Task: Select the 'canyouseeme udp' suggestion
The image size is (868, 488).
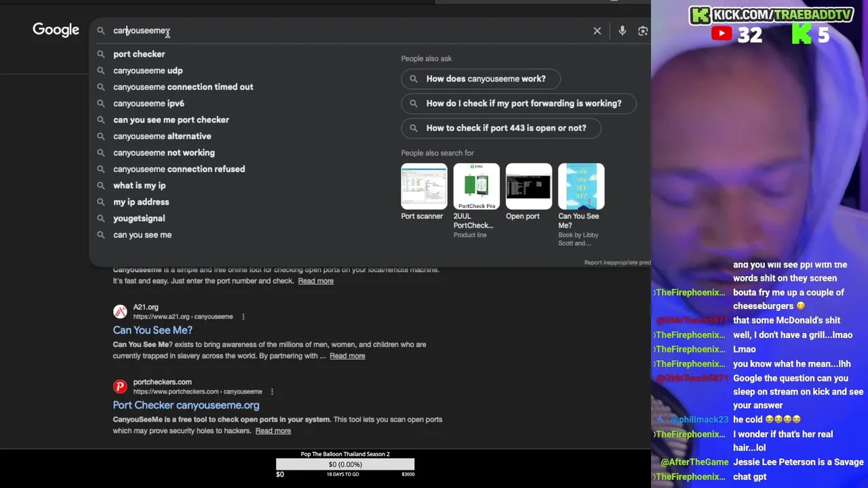Action: pyautogui.click(x=148, y=70)
